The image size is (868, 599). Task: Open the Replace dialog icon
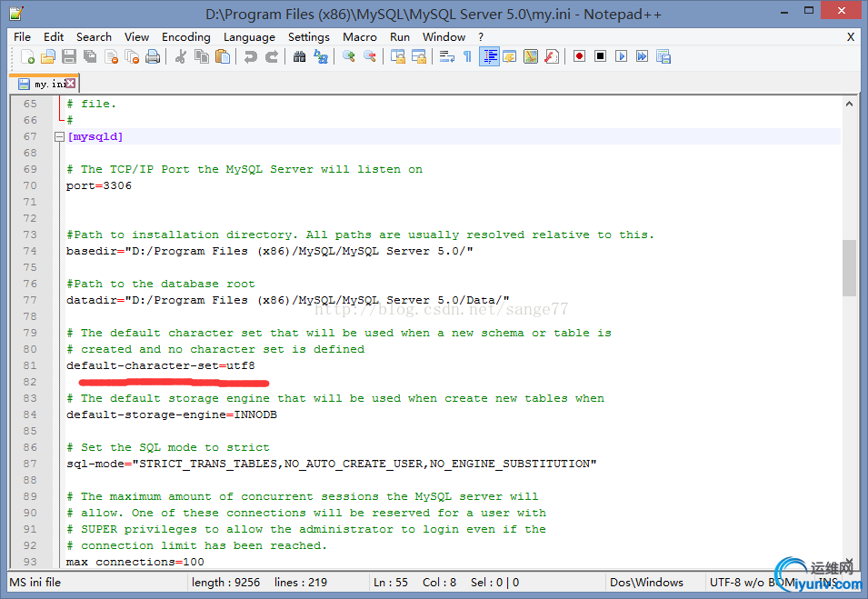tap(321, 56)
